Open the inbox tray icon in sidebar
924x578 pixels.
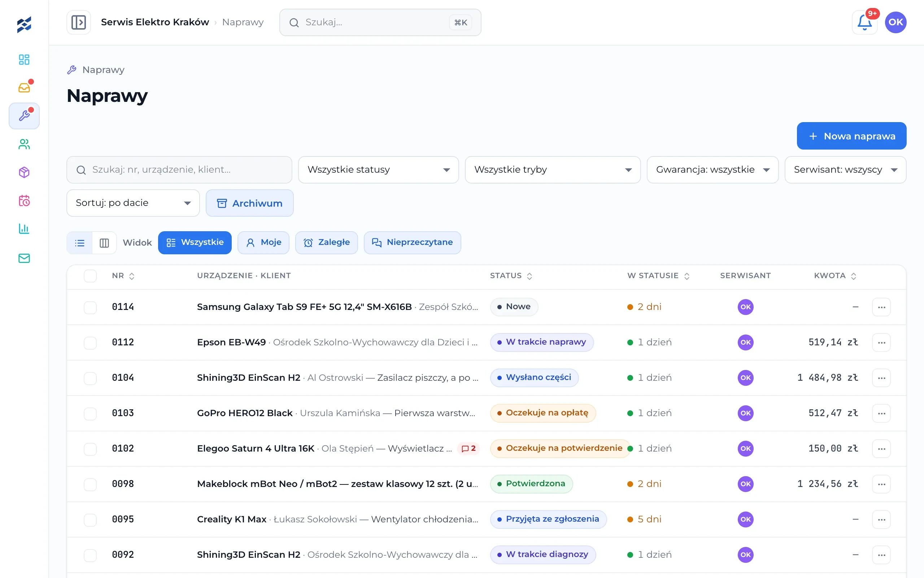coord(24,87)
